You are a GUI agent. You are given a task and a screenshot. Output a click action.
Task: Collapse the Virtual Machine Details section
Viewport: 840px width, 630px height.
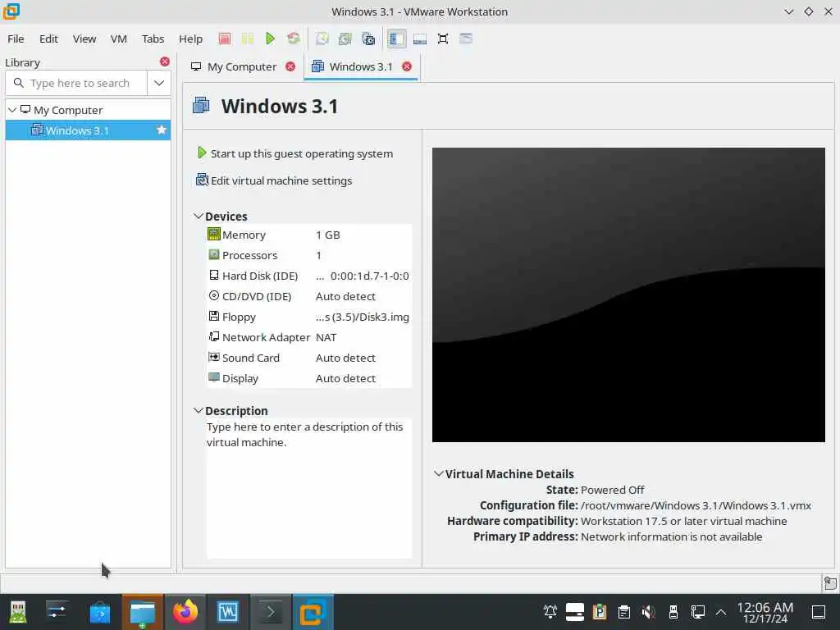coord(439,473)
